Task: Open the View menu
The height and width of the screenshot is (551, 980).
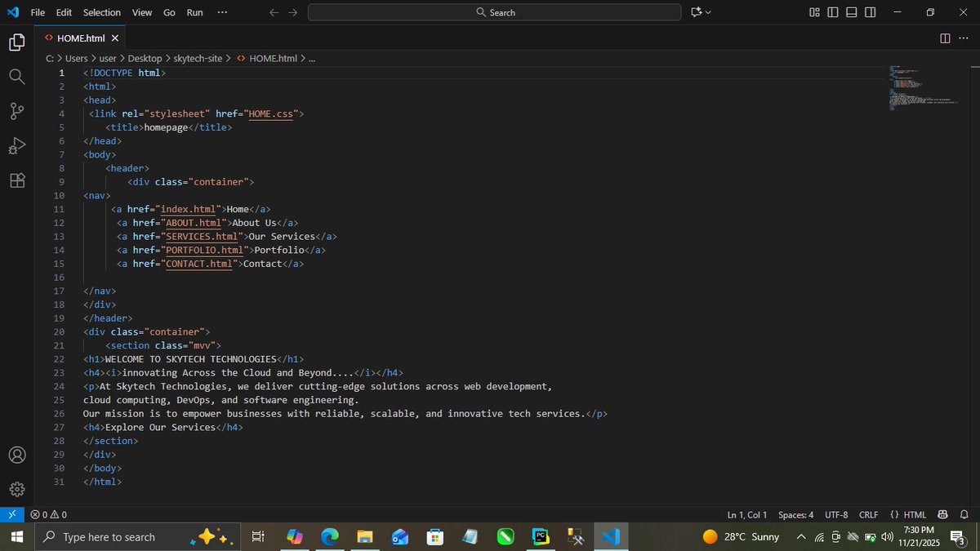Action: click(x=142, y=12)
